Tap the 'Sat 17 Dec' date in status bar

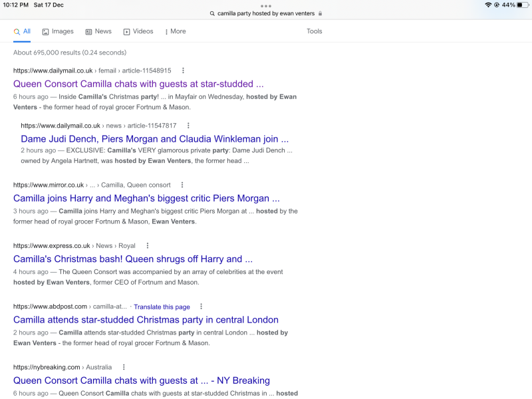tap(49, 5)
